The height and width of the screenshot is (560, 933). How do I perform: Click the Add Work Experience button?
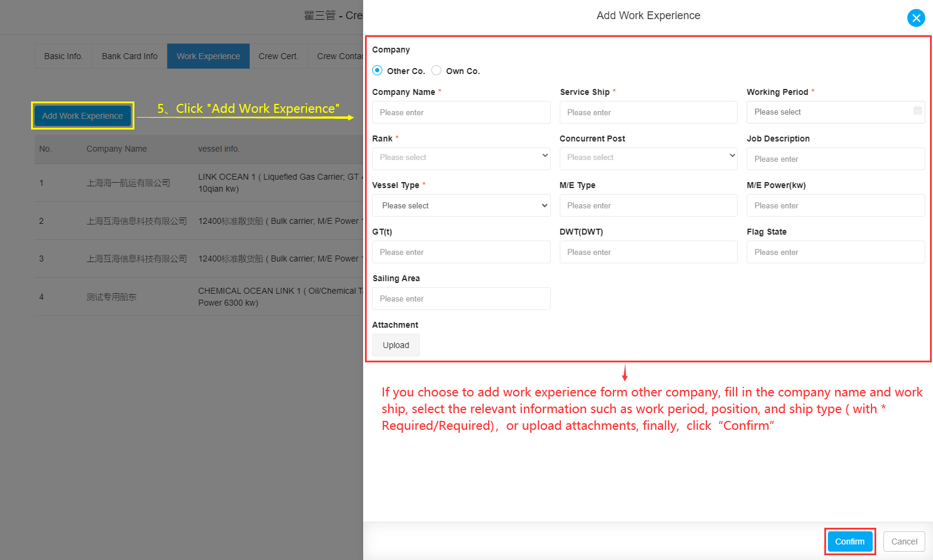click(82, 116)
